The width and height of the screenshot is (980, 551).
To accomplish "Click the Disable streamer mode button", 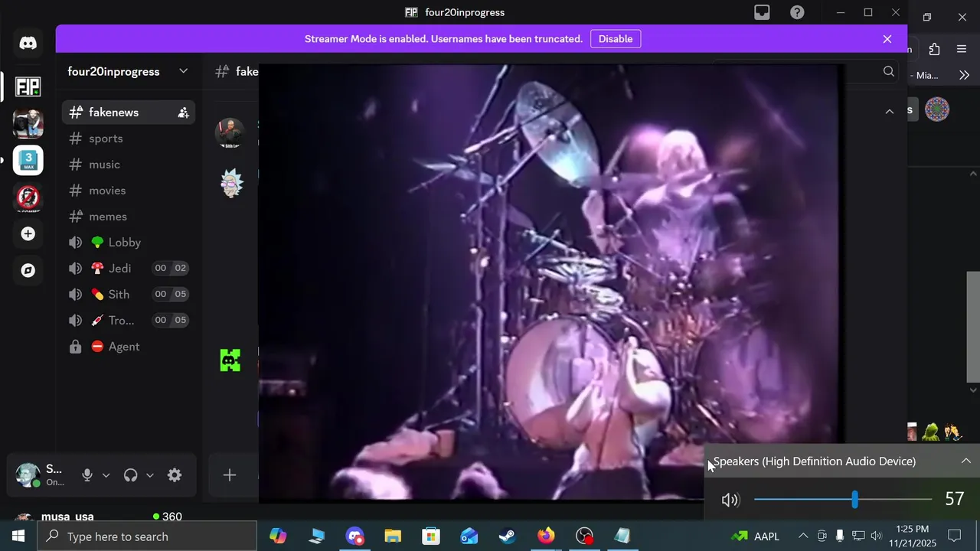I will pyautogui.click(x=616, y=39).
